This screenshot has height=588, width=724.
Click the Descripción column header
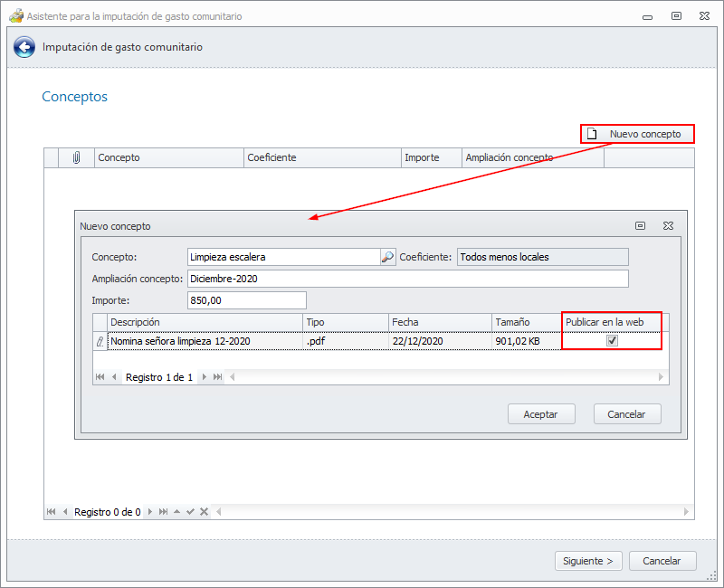tap(205, 322)
